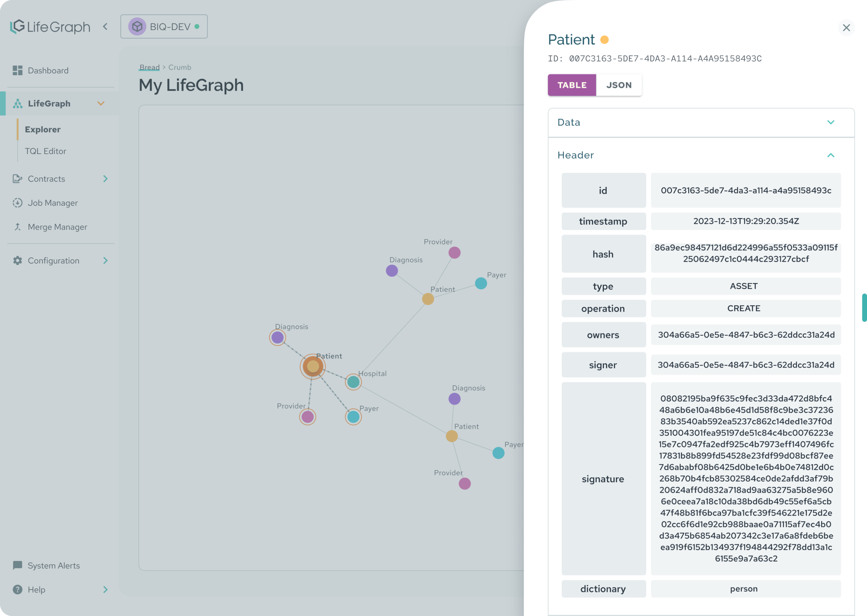Image resolution: width=867 pixels, height=616 pixels.
Task: Click the Dashboard grid icon
Action: click(18, 70)
